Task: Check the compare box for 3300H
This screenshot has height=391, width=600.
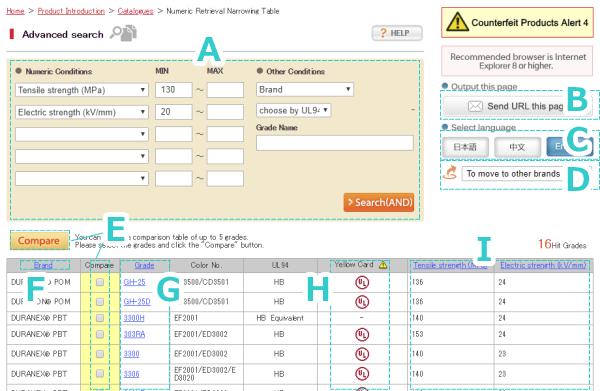Action: (100, 318)
